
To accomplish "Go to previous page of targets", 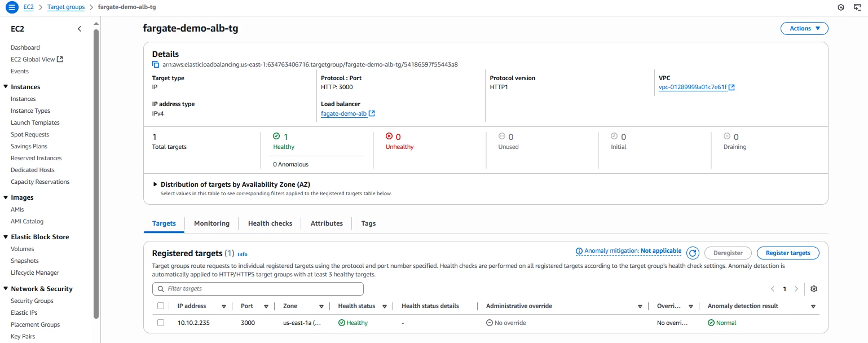I will [772, 289].
